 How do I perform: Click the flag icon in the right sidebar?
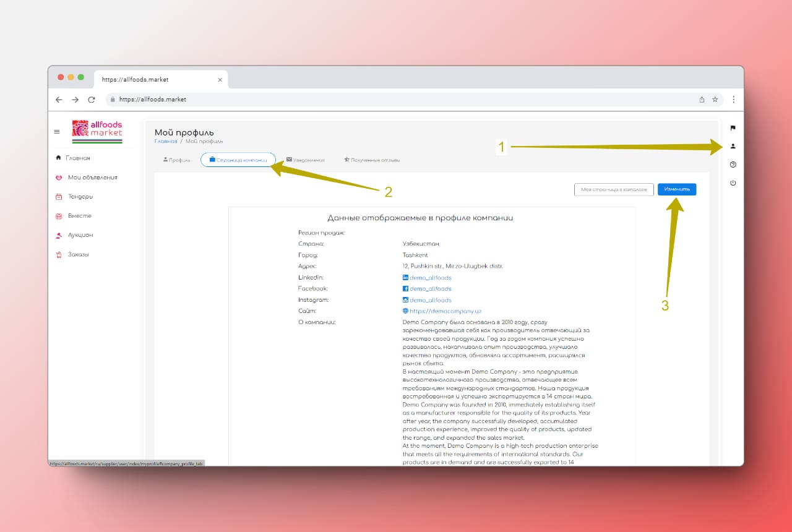(733, 128)
